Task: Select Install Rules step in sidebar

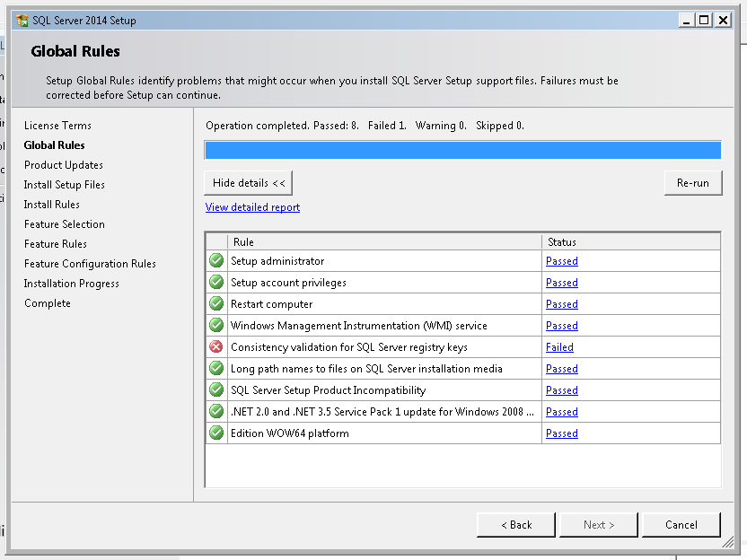Action: point(51,205)
